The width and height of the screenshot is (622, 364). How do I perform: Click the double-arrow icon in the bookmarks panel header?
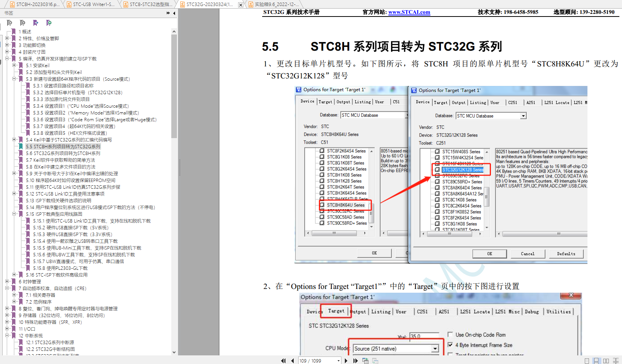point(168,13)
